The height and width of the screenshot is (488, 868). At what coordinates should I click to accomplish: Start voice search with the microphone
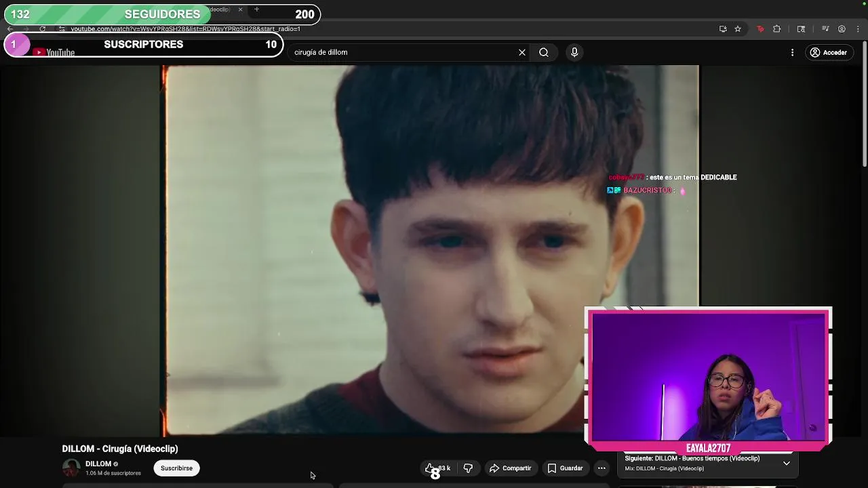coord(574,52)
